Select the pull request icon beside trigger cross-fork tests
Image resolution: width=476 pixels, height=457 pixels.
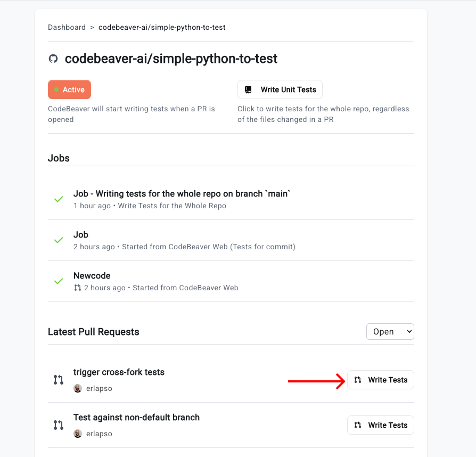[58, 379]
